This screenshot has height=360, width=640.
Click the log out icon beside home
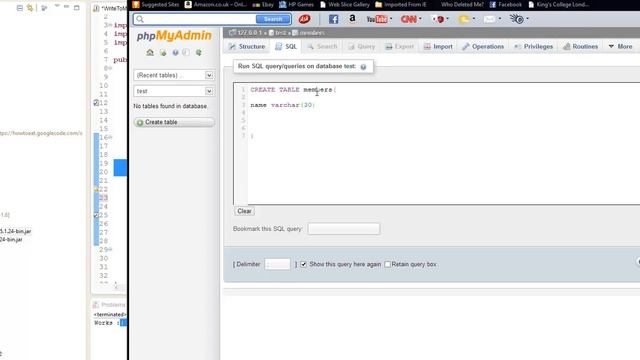pos(163,53)
